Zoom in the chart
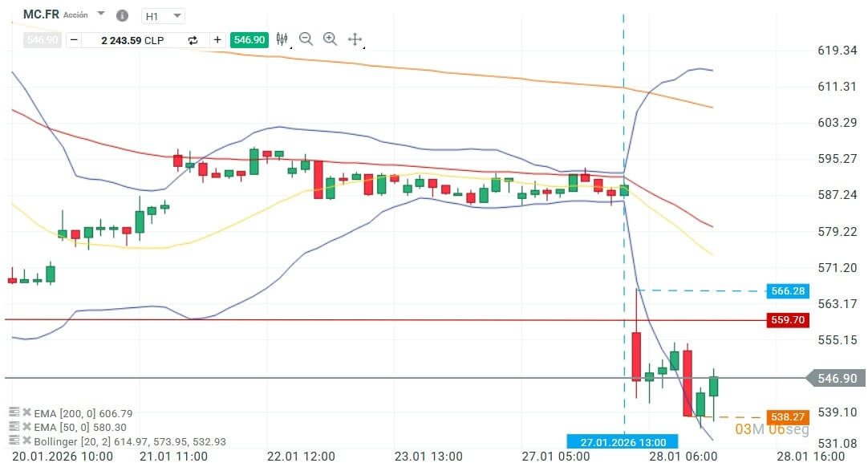 330,39
